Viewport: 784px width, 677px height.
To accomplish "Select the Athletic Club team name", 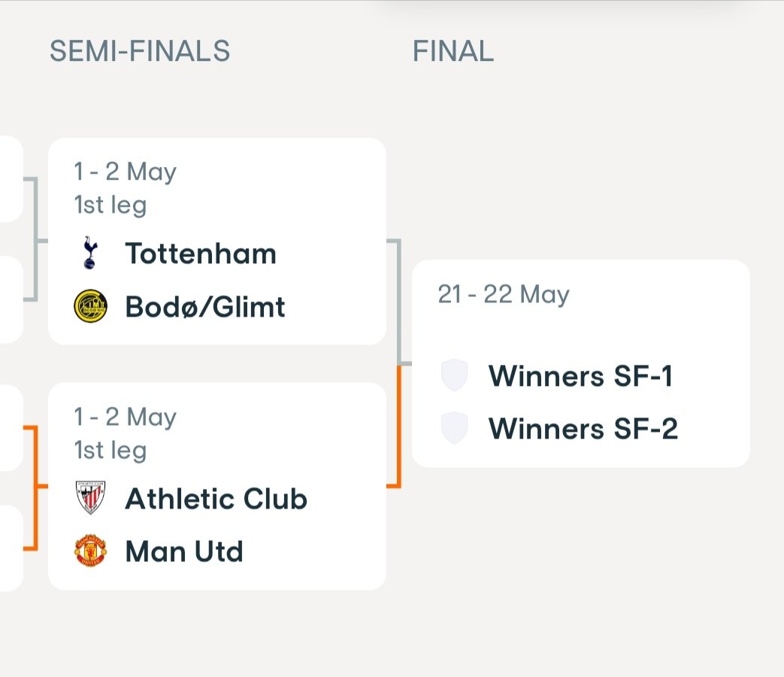I will point(216,499).
